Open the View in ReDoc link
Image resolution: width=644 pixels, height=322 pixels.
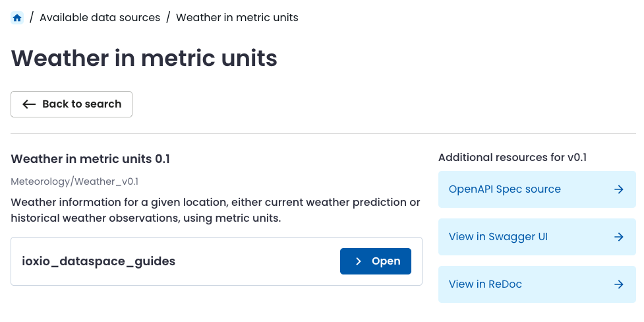pyautogui.click(x=485, y=284)
